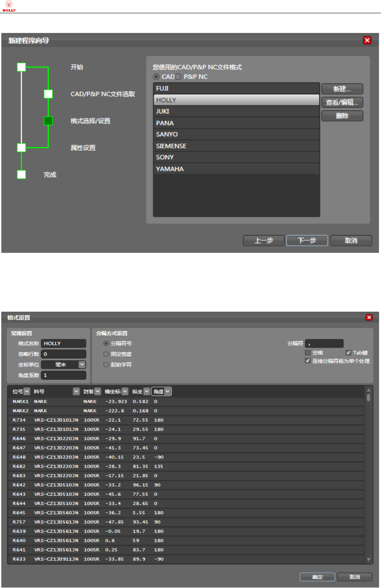Click the R734 row in the table
This screenshot has width=384, height=588.
click(186, 420)
